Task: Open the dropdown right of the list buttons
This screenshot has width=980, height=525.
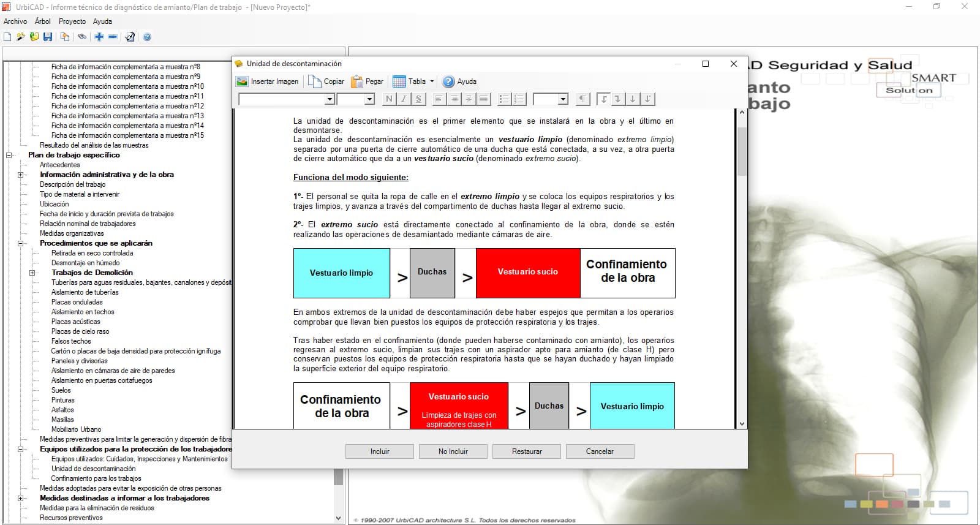Action: point(563,99)
